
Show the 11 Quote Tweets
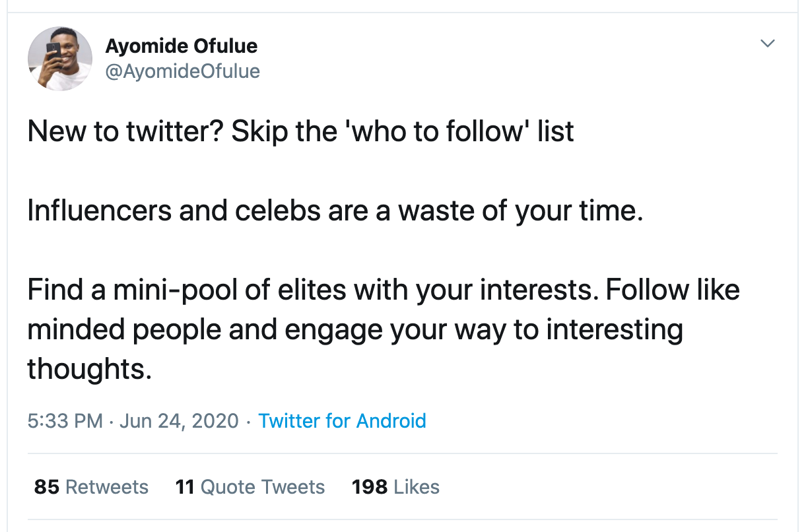(x=250, y=487)
